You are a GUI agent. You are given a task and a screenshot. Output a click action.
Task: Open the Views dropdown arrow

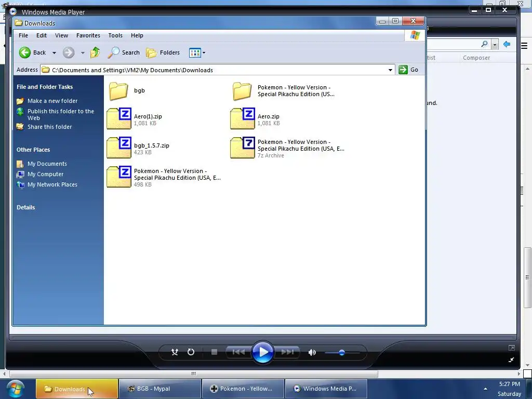[x=204, y=53]
